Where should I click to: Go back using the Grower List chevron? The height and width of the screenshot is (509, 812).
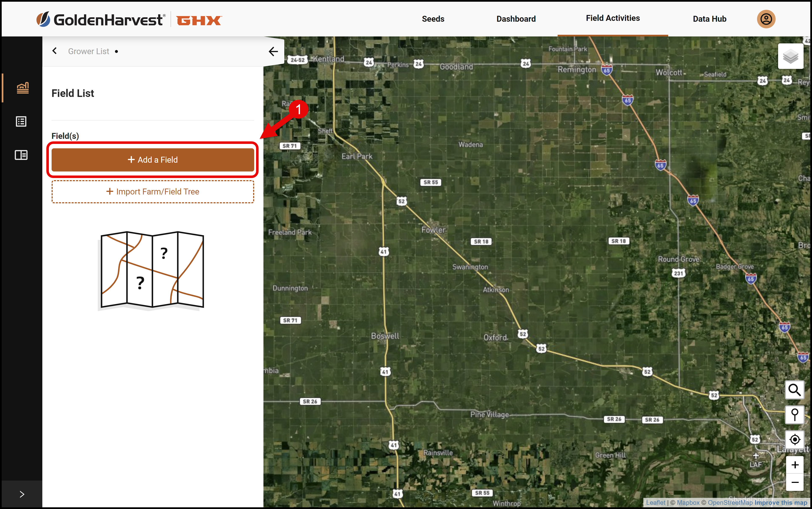point(55,51)
